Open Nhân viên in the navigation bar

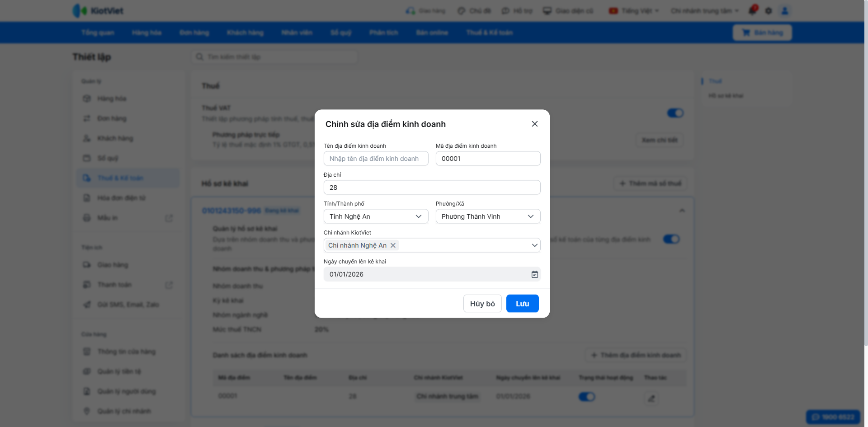point(297,33)
